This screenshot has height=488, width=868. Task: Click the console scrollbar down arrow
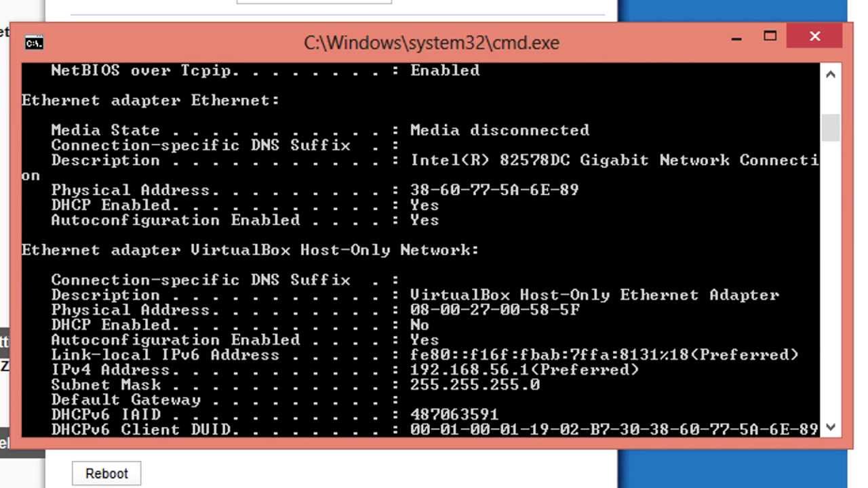[x=831, y=427]
